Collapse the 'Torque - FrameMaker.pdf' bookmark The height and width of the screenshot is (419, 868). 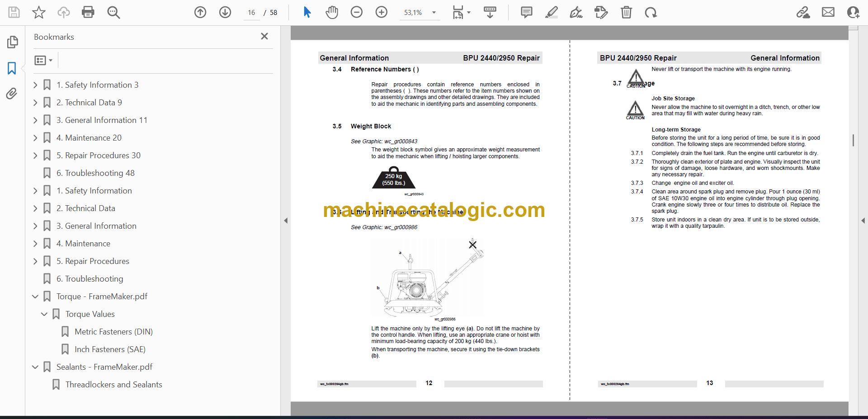[35, 297]
